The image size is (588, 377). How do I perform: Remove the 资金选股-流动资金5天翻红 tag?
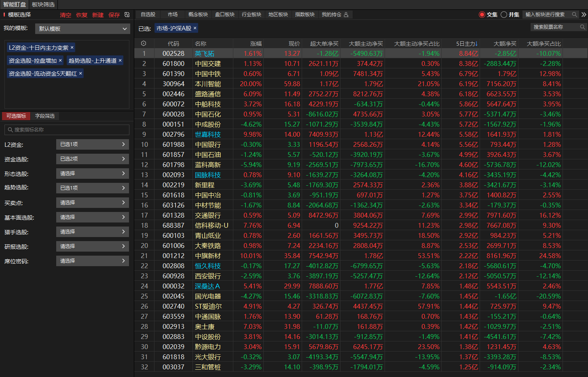pyautogui.click(x=80, y=73)
